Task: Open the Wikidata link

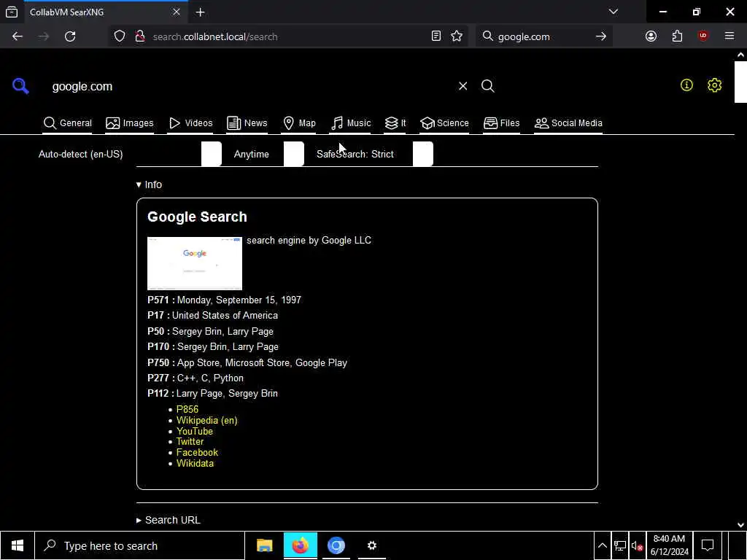Action: (x=195, y=463)
